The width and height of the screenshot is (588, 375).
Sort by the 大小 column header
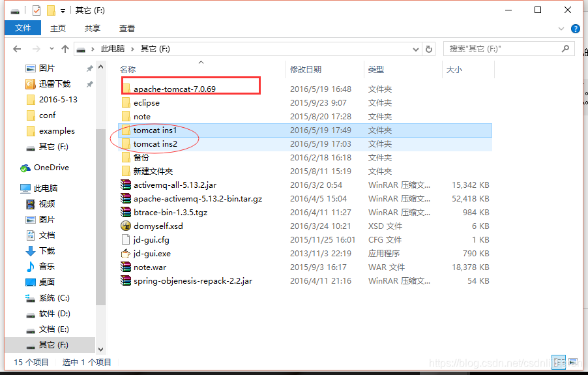454,69
